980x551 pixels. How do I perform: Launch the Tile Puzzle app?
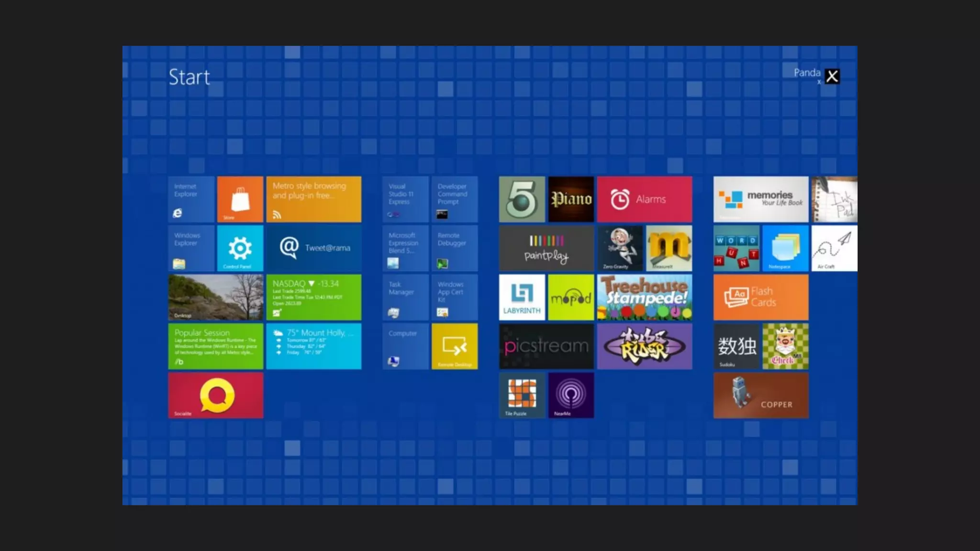522,395
